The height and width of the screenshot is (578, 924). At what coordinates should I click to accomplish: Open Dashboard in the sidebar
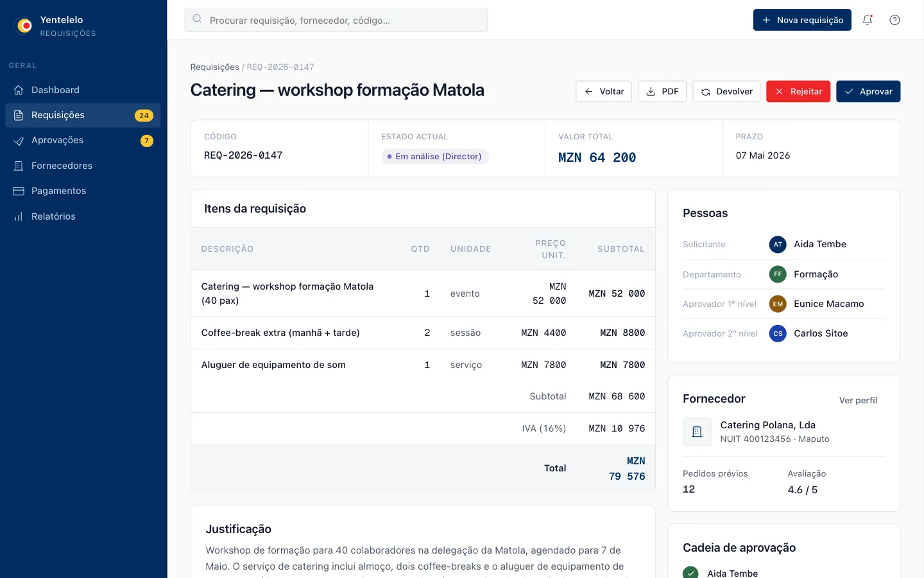[x=83, y=90]
